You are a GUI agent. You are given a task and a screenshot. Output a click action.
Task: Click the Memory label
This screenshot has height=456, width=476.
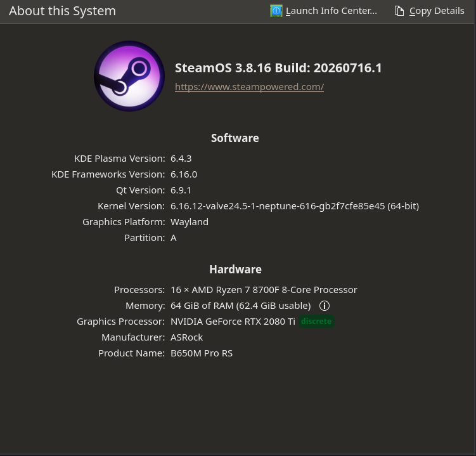[x=145, y=306]
